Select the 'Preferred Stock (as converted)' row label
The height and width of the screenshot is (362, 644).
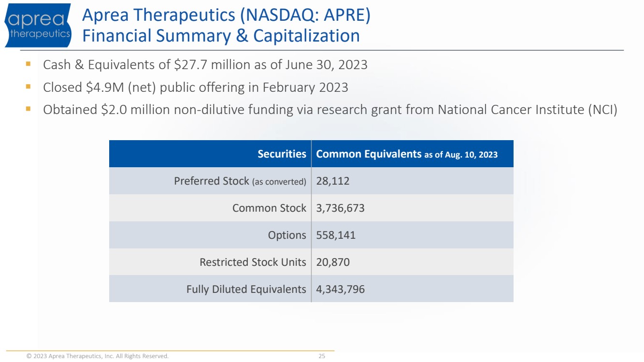coord(240,181)
